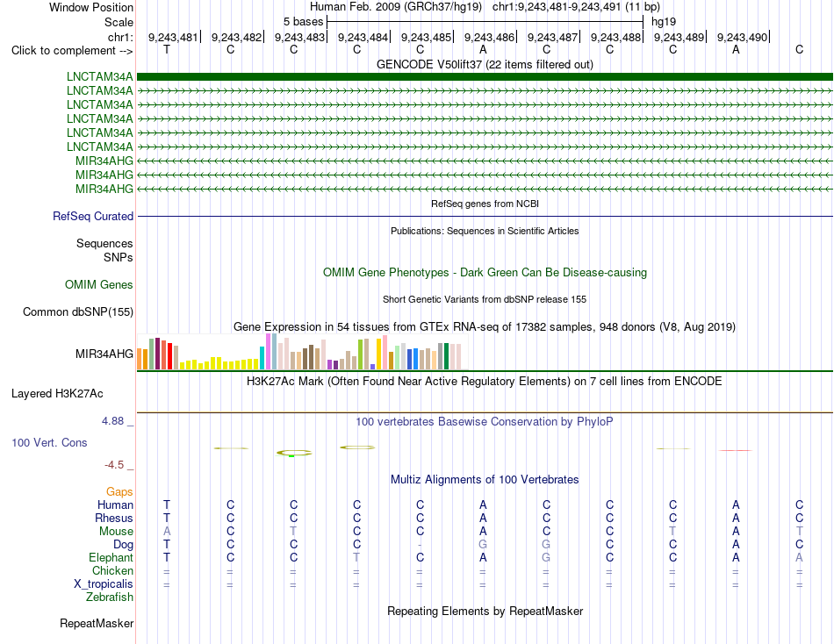The width and height of the screenshot is (834, 644).
Task: Click position label 9,243,489
Action: (x=679, y=37)
